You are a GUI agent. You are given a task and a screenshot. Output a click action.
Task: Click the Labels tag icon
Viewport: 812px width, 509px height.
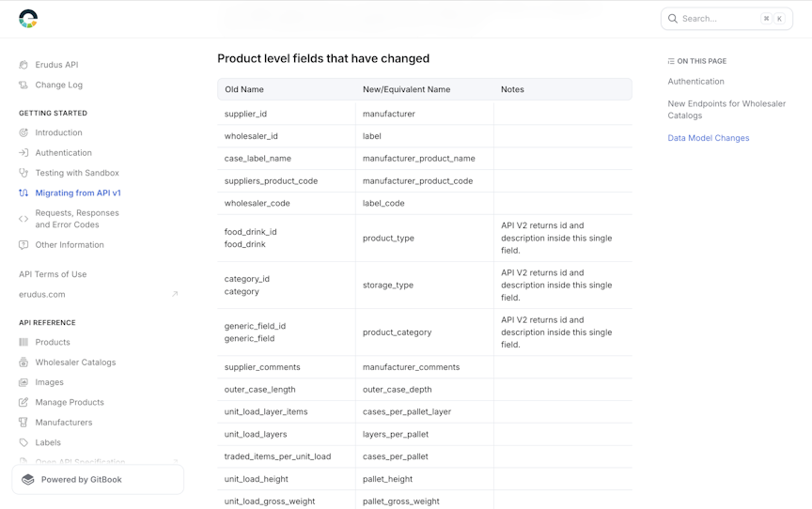click(23, 442)
